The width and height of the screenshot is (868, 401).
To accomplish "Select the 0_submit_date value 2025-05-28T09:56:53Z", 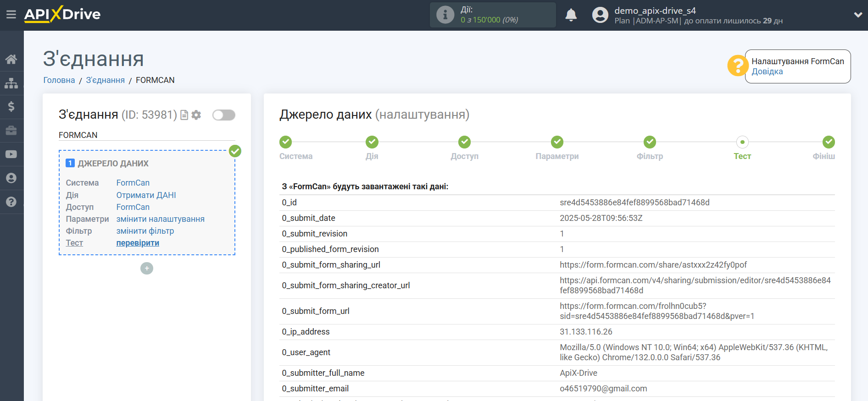I will [x=601, y=218].
